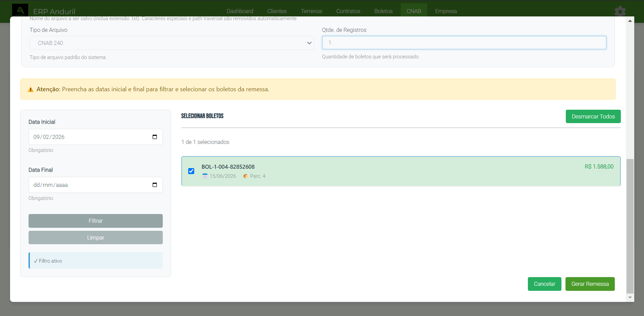Open the Boletos menu item
This screenshot has height=316, width=644.
[383, 11]
